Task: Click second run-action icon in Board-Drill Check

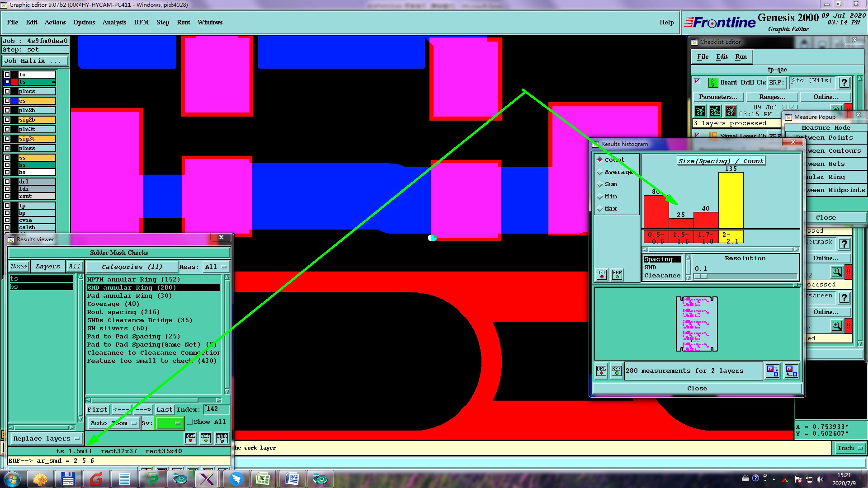Action: click(x=715, y=111)
